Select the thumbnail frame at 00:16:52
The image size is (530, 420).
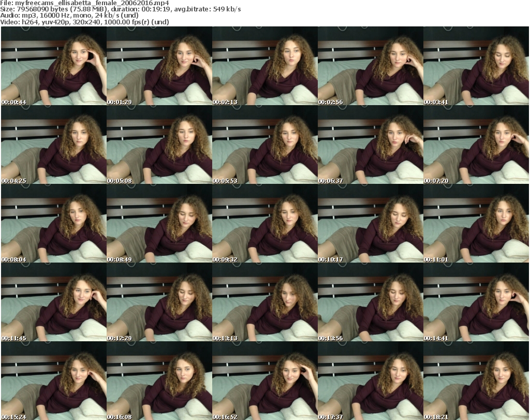(264, 381)
